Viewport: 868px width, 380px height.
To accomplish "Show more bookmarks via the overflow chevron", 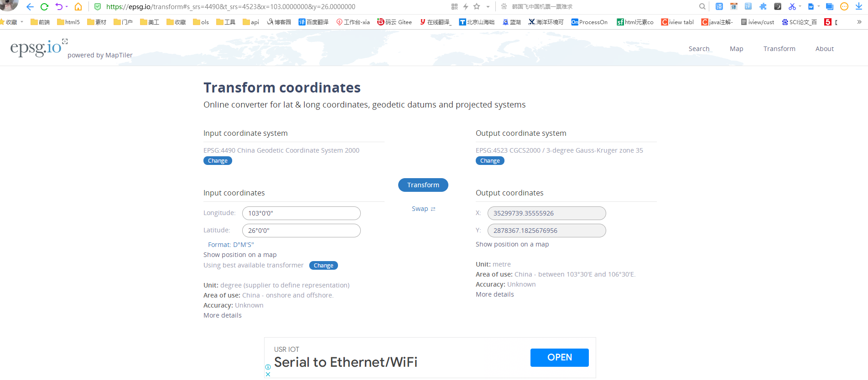I will tap(859, 22).
